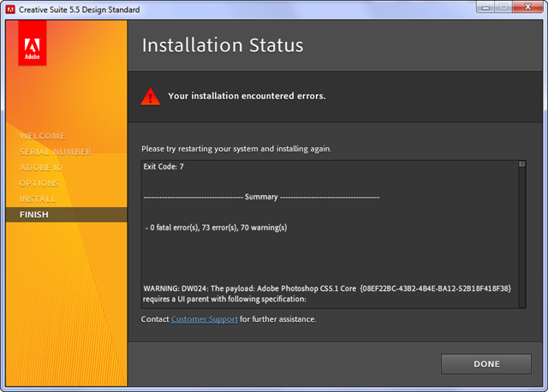The image size is (548, 392).
Task: Click the red warning triangle icon
Action: [x=151, y=97]
